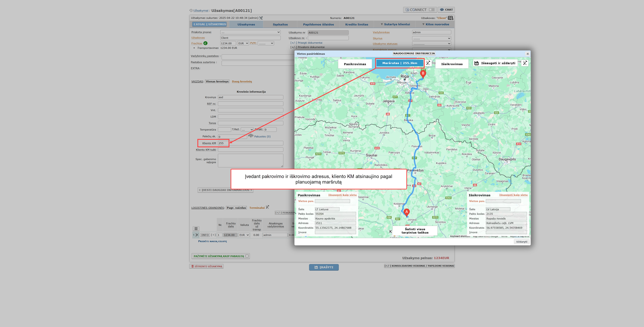Click Pridėti naują eilutę link
The height and width of the screenshot is (327, 644).
pos(212,241)
